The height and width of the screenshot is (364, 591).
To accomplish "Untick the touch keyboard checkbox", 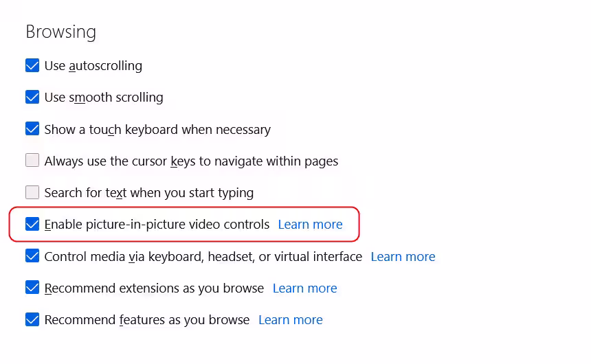I will (32, 129).
